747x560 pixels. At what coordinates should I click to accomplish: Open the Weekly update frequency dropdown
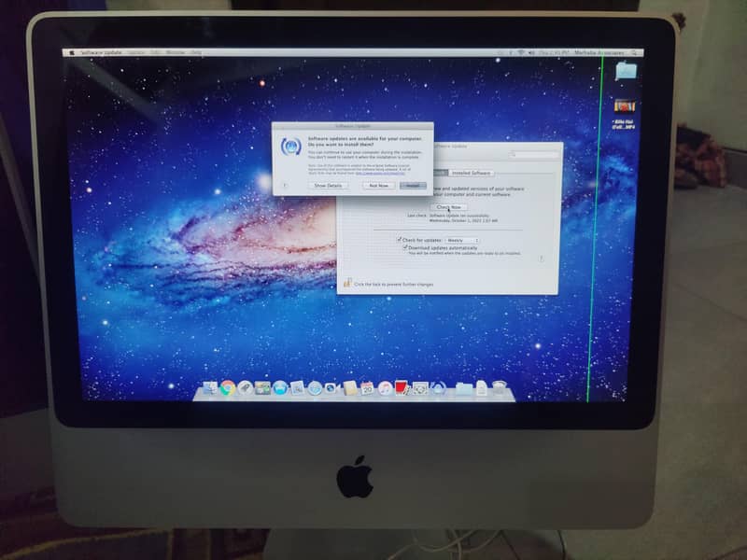click(x=461, y=241)
